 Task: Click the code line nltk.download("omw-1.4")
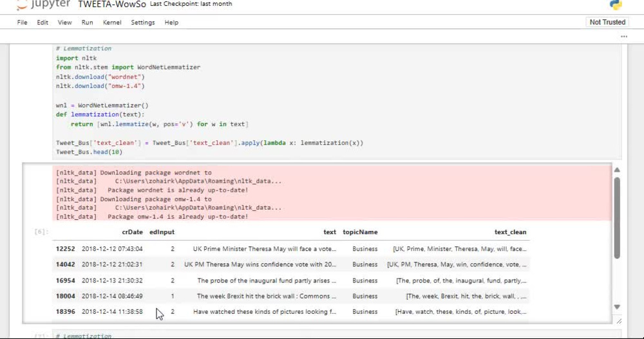[x=100, y=86]
